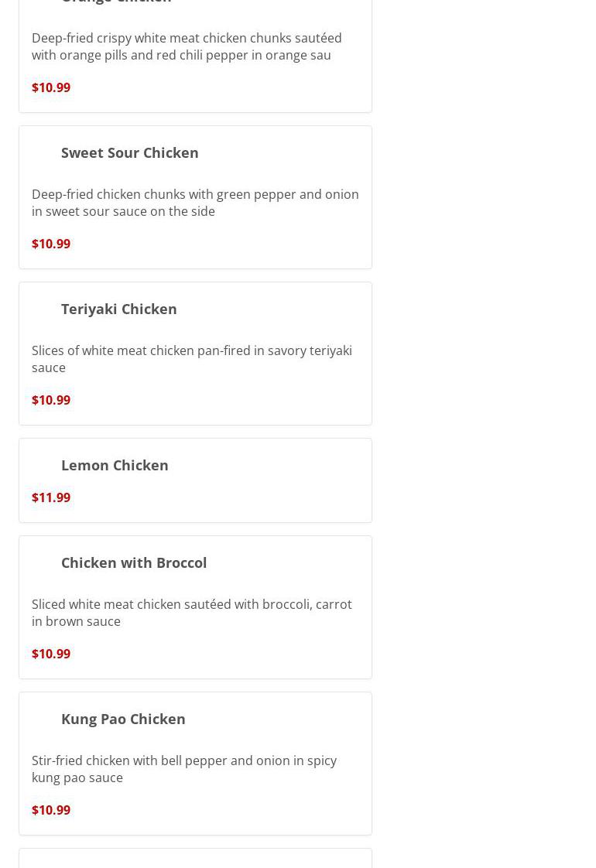Click the Orange Chicken description text
Image resolution: width=596 pixels, height=868 pixels.
tap(186, 46)
